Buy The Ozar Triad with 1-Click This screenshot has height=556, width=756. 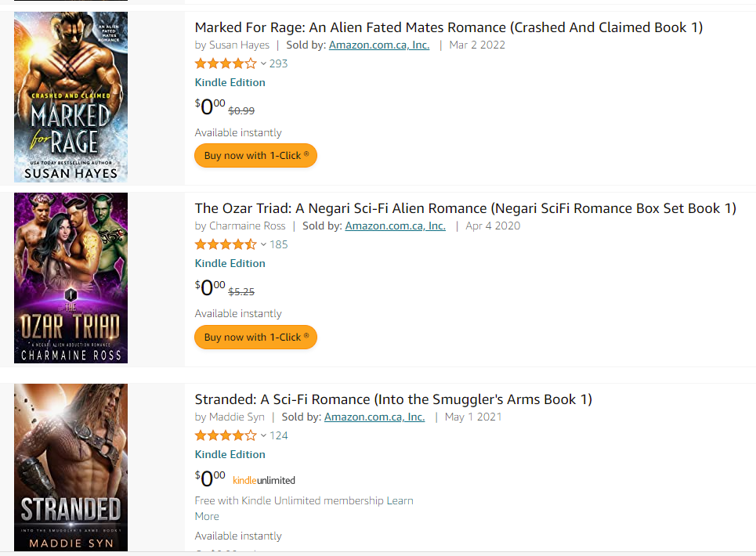point(255,337)
